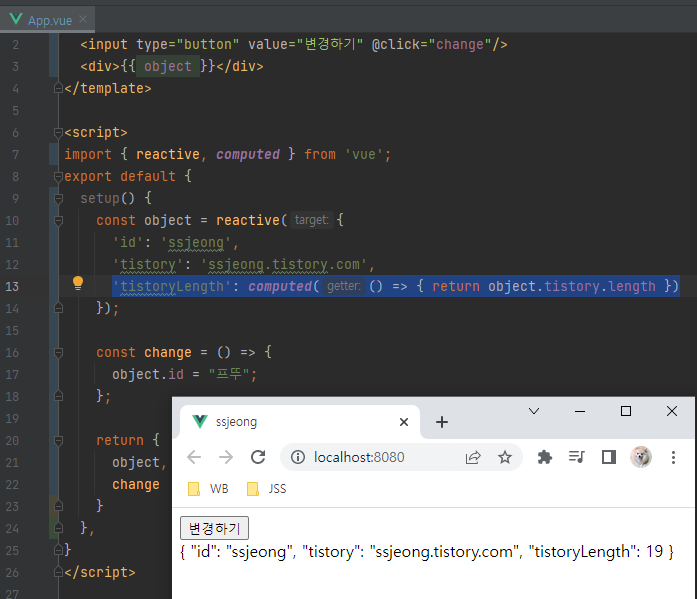Viewport: 697px width, 599px height.
Task: Maximize the Chrome window
Action: click(626, 411)
